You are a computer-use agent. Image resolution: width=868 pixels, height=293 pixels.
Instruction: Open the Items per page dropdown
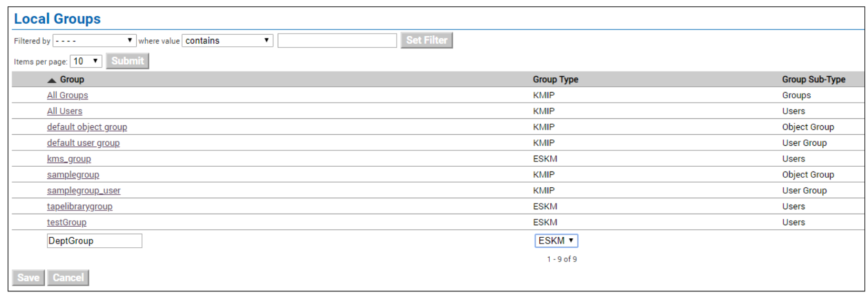[x=86, y=61]
